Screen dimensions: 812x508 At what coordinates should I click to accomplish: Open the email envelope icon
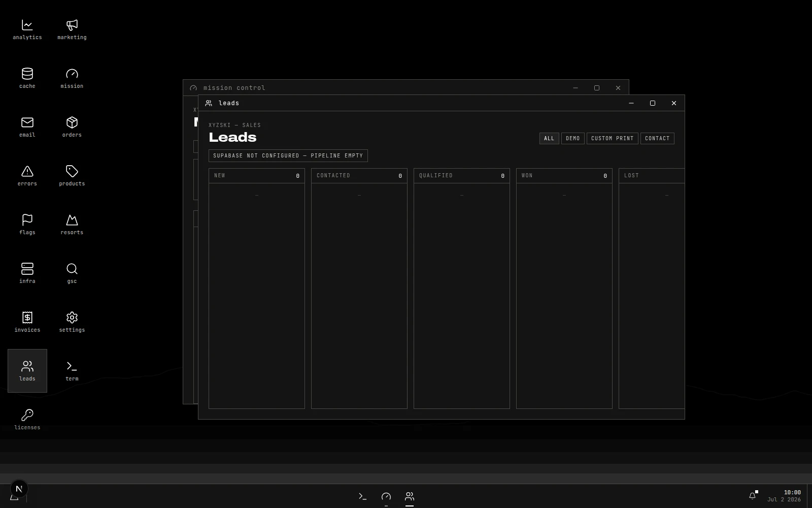(27, 127)
